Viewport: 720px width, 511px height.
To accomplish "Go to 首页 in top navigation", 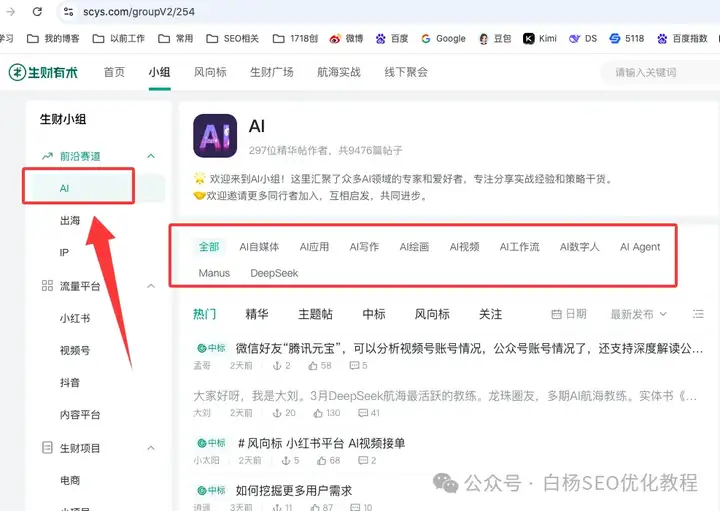I will [x=114, y=72].
